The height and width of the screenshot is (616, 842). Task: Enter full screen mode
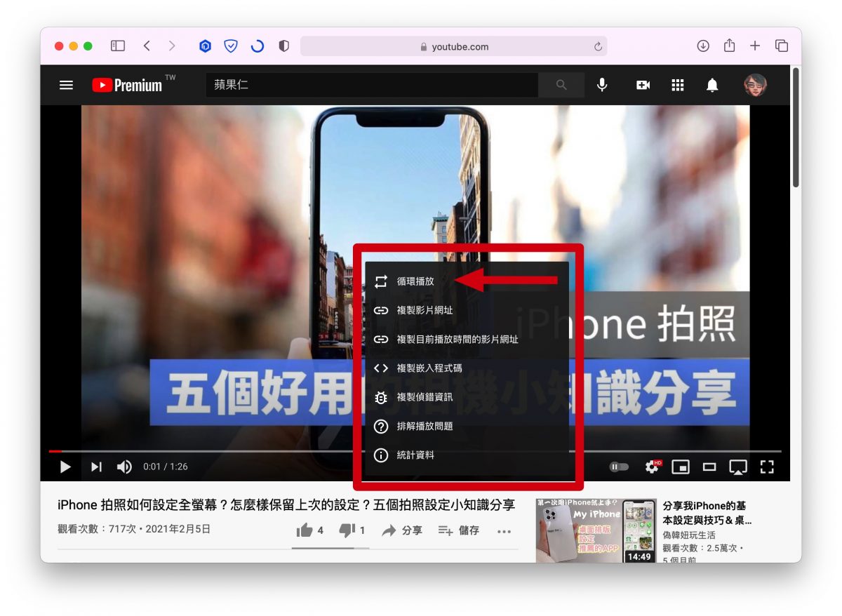point(767,467)
